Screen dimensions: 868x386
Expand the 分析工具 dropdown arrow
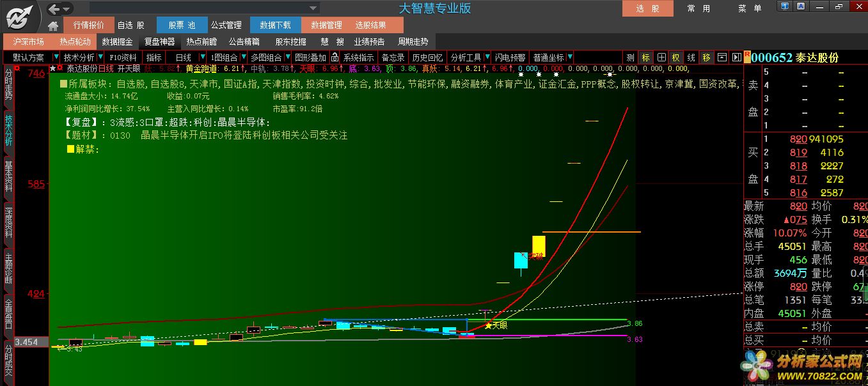[x=487, y=57]
